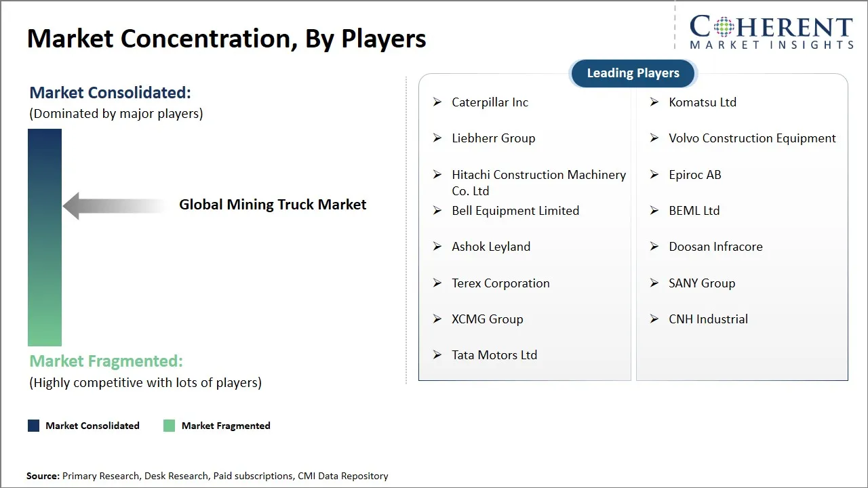Image resolution: width=868 pixels, height=488 pixels.
Task: Toggle the Market Fragmented legend swatch
Action: coord(169,426)
